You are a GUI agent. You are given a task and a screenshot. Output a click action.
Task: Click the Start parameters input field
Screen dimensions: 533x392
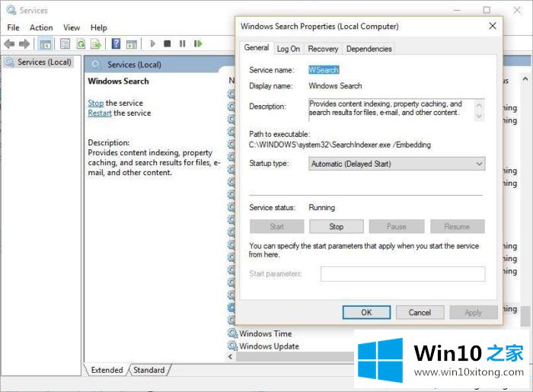click(x=403, y=274)
